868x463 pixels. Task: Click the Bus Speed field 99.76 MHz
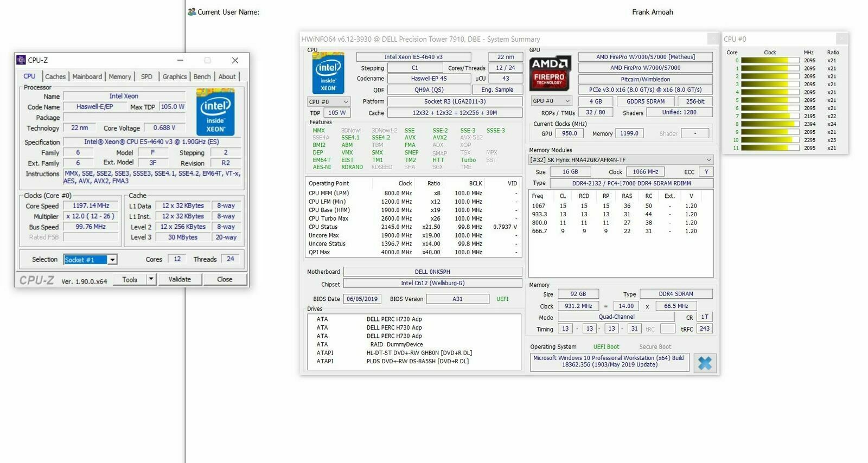pos(91,227)
